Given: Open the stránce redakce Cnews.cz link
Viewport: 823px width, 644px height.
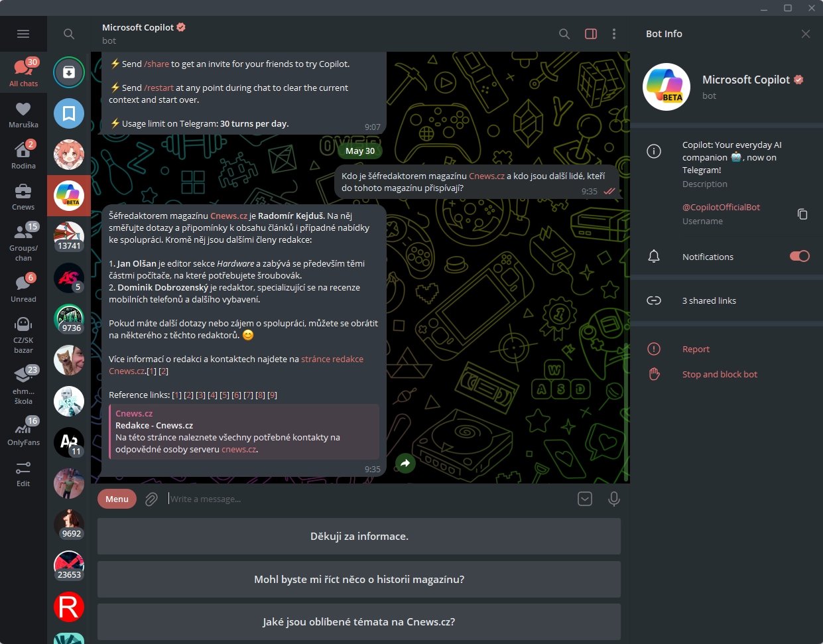Looking at the screenshot, I should (332, 359).
